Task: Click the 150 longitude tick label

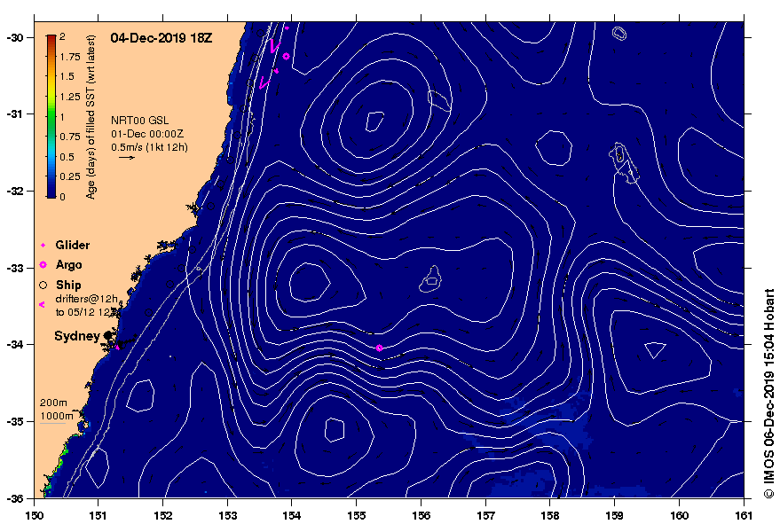Action: pyautogui.click(x=34, y=515)
